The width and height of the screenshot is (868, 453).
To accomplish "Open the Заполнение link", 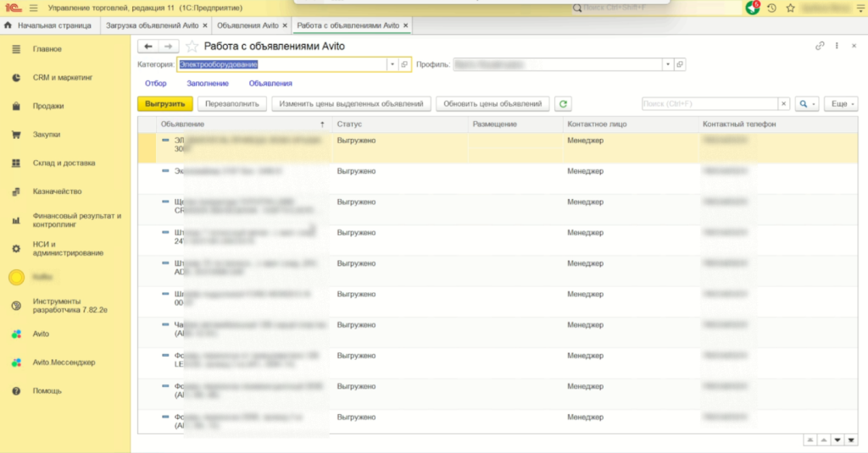I will point(208,83).
